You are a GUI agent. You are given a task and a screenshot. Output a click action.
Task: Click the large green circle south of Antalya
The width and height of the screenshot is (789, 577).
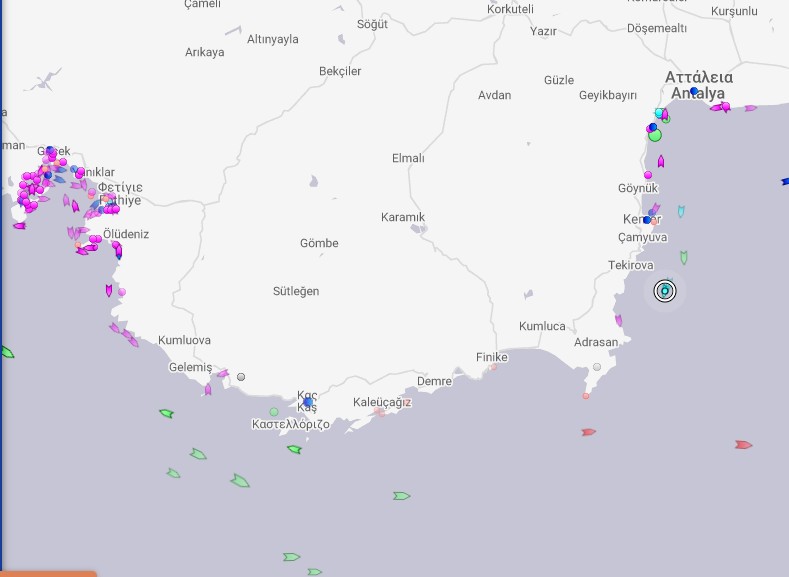tap(655, 135)
